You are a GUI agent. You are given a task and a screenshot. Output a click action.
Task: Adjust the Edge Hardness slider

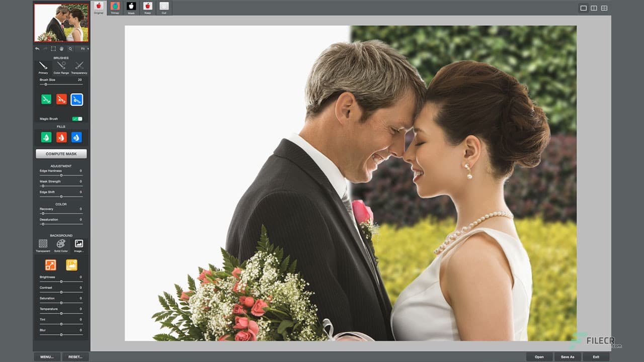(61, 175)
